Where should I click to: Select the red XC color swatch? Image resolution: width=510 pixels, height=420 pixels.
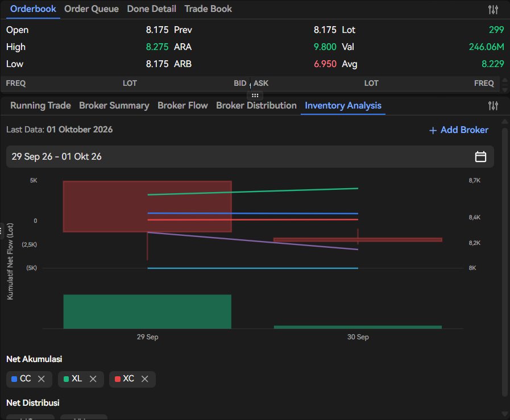118,379
